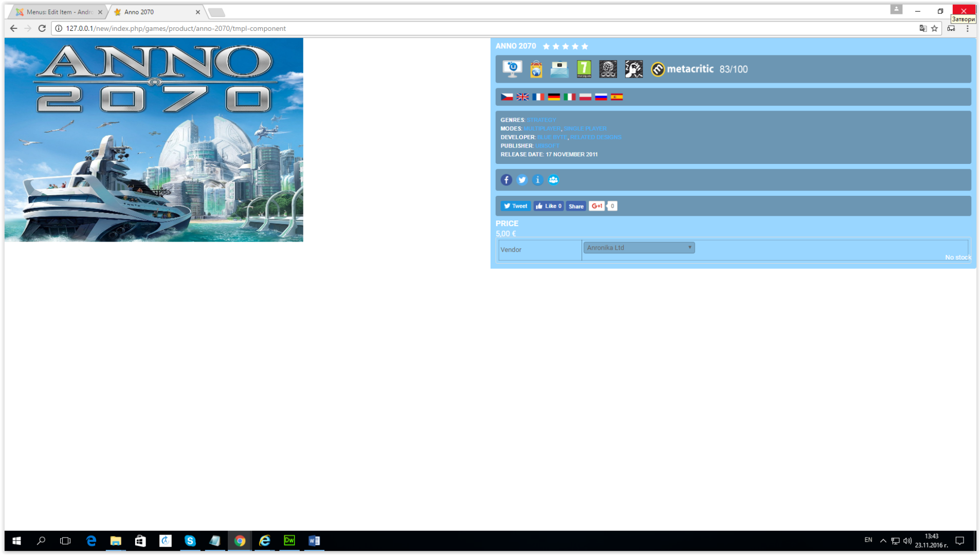Click the volume icon in system tray
The height and width of the screenshot is (555, 980).
(x=907, y=541)
